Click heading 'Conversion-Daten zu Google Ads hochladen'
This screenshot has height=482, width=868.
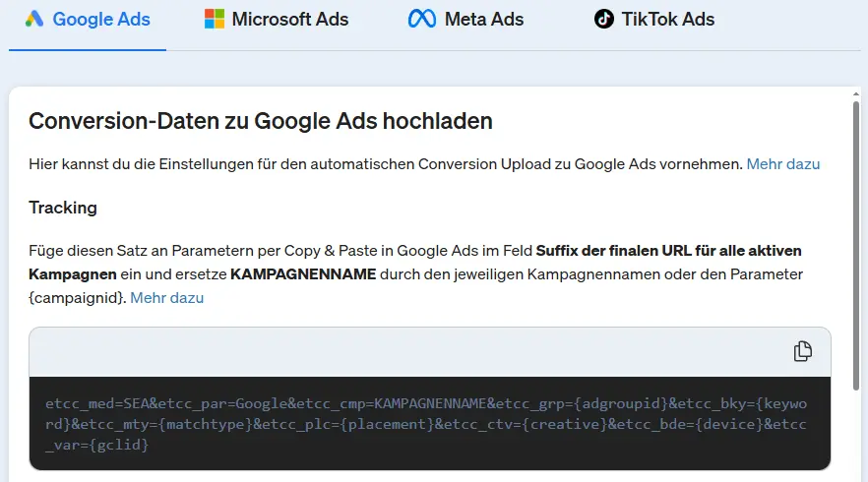point(261,121)
